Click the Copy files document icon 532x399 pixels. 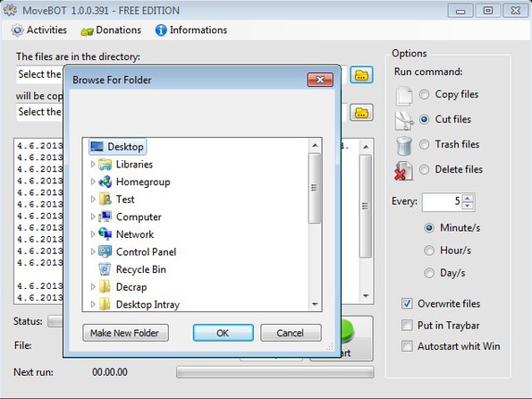click(x=404, y=96)
